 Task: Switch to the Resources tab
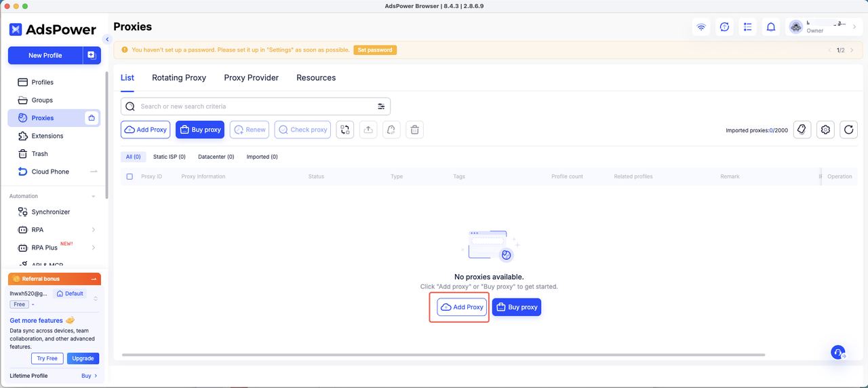(316, 77)
